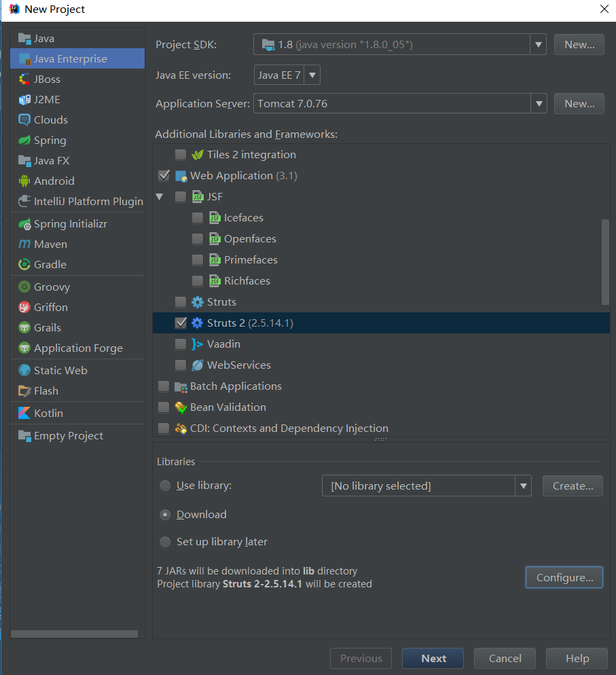The height and width of the screenshot is (675, 616).
Task: Enable the Icefaces checkbox
Action: 198,218
